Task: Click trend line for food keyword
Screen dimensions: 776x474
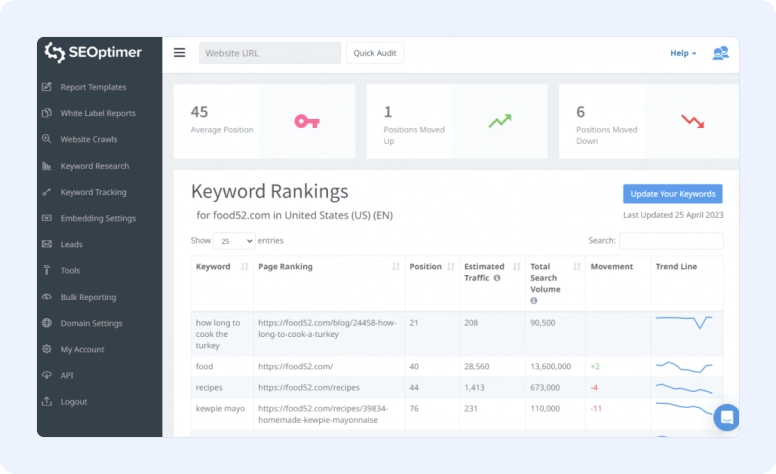Action: point(684,367)
